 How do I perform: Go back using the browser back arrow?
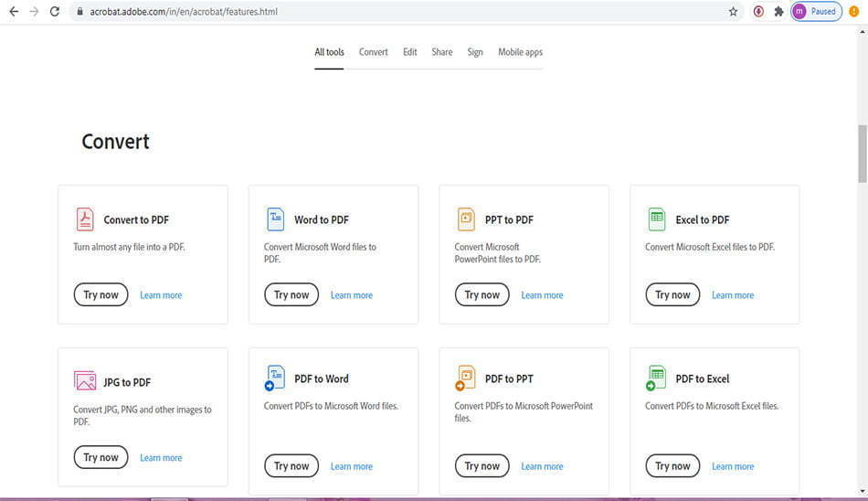[x=14, y=11]
